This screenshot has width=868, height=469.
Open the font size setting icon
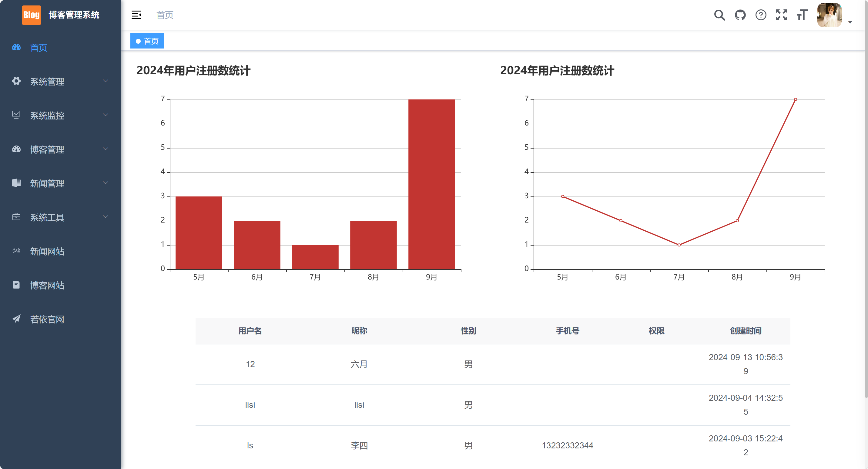pyautogui.click(x=802, y=15)
